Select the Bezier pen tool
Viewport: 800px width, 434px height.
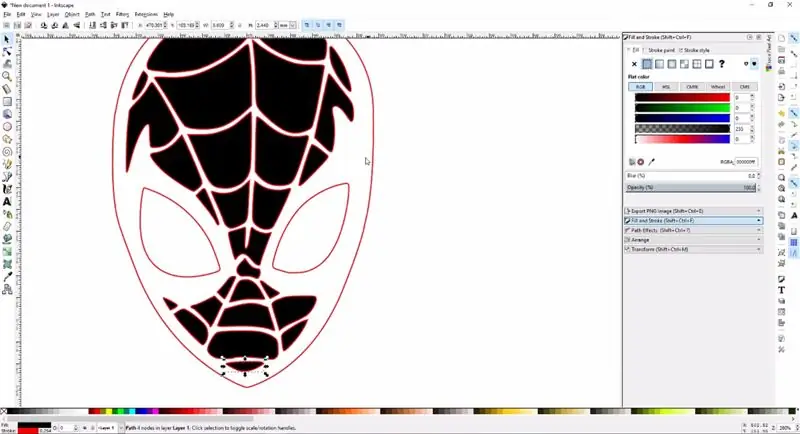tap(7, 176)
